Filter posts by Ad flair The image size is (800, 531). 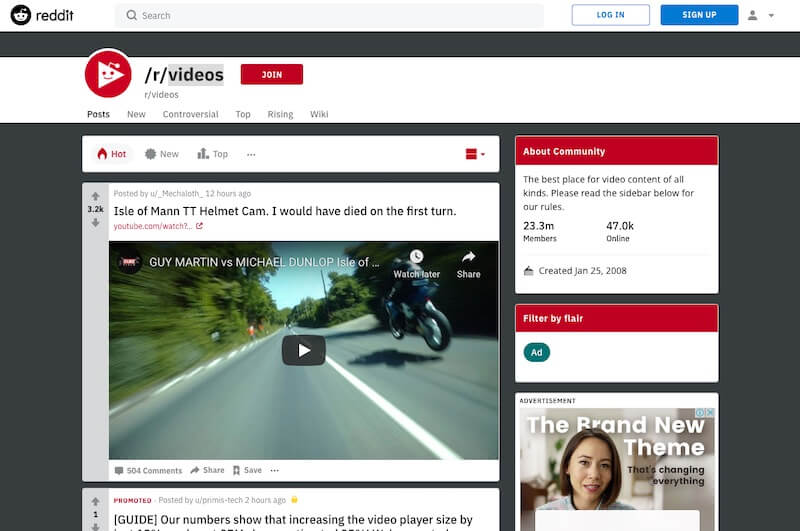(x=537, y=352)
